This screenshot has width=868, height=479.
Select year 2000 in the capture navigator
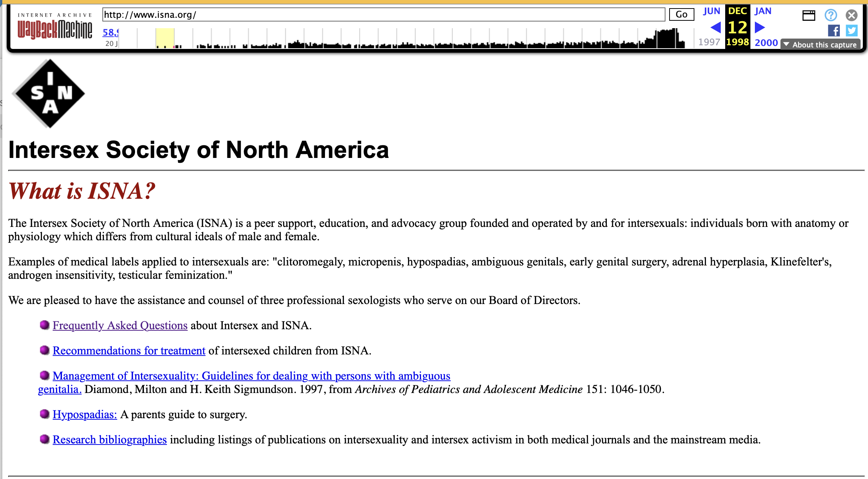(x=766, y=43)
